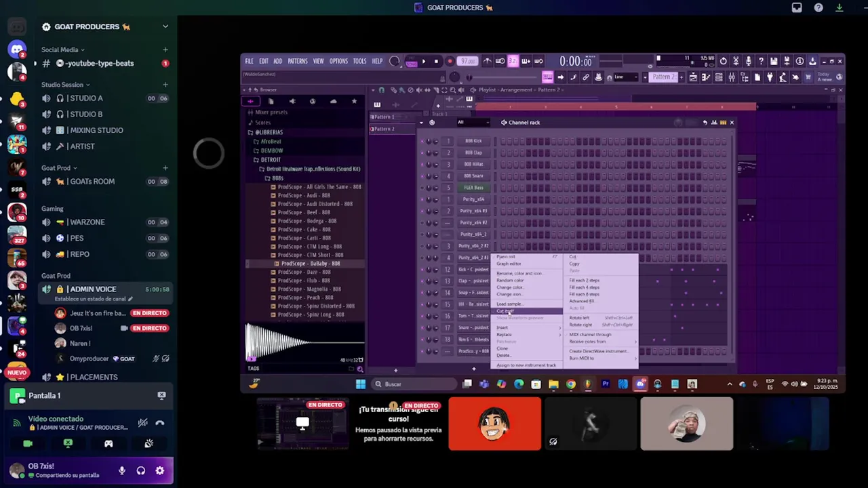Click FL Studio stop button

pyautogui.click(x=436, y=62)
